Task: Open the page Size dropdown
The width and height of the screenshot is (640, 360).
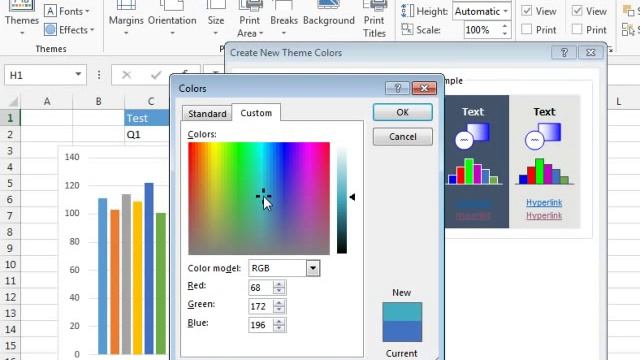Action: click(216, 18)
